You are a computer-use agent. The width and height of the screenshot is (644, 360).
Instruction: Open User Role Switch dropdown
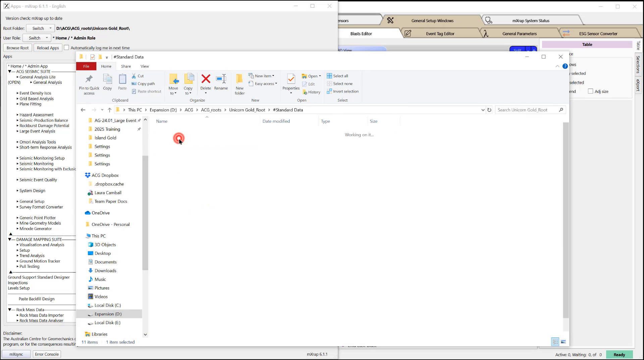(x=37, y=38)
